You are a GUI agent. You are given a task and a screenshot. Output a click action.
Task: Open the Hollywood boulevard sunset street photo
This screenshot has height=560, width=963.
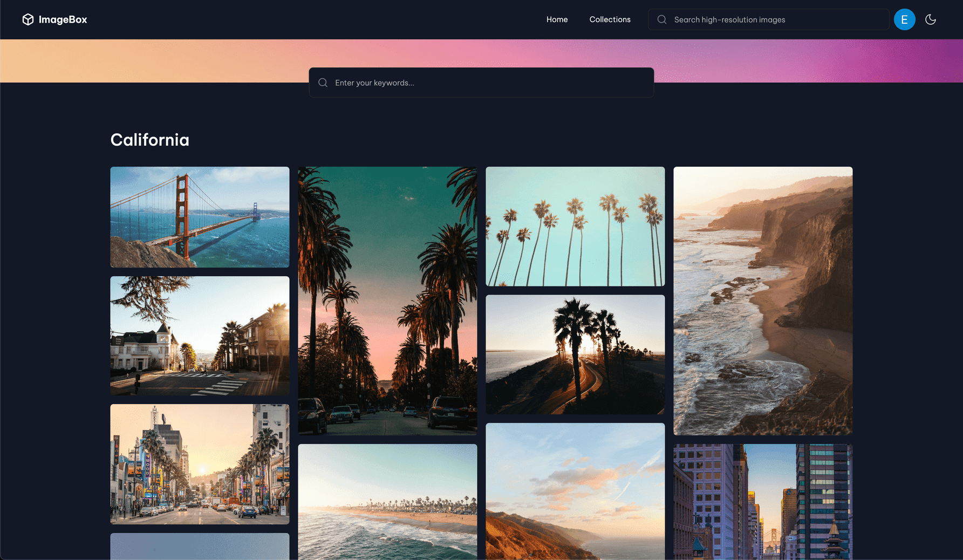200,464
